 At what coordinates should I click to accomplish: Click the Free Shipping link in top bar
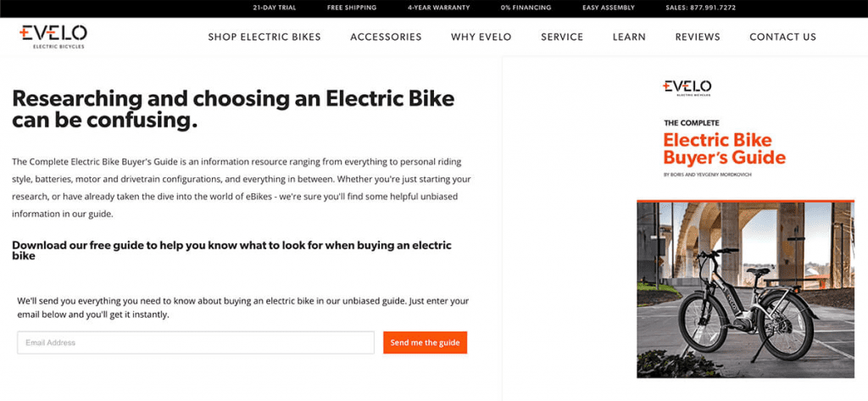352,8
